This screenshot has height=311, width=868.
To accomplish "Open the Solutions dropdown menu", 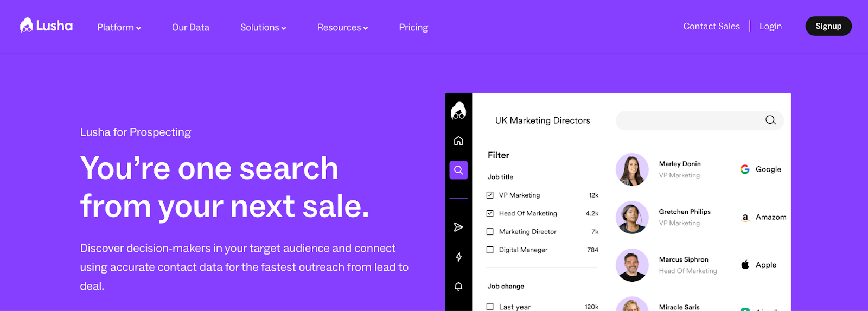I will [x=263, y=28].
